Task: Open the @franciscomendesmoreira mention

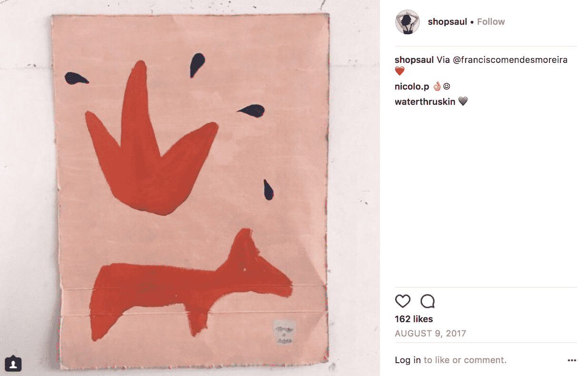Action: 510,60
